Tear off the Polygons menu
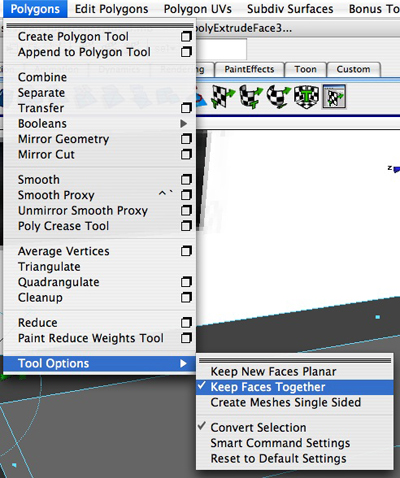The image size is (400, 478). 99,25
